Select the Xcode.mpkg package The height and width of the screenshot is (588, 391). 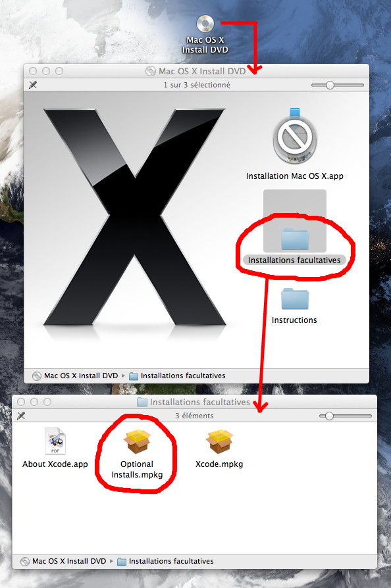point(219,442)
